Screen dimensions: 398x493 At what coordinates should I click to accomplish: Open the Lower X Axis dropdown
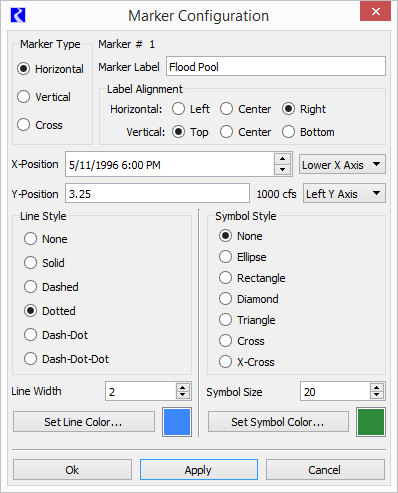pyautogui.click(x=342, y=164)
